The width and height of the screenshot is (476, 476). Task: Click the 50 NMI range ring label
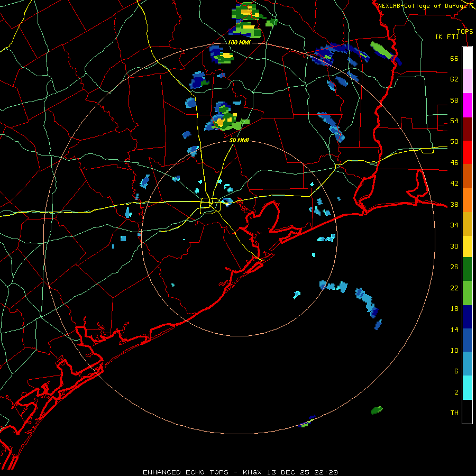point(239,140)
